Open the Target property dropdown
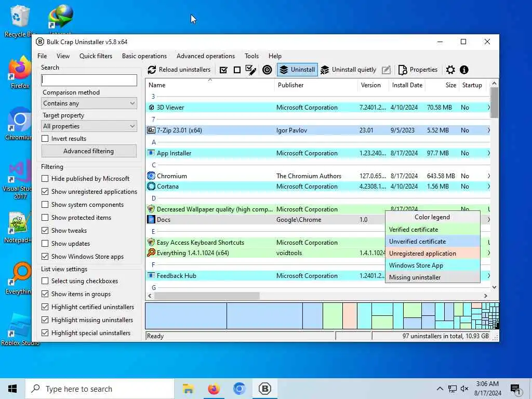The width and height of the screenshot is (532, 399). (89, 126)
